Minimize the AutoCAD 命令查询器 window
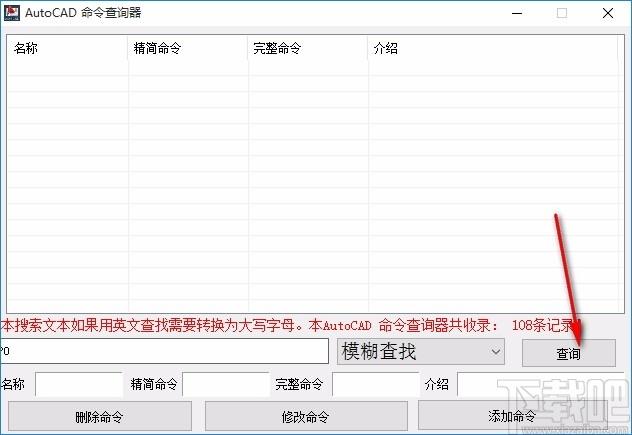This screenshot has width=632, height=435. click(517, 13)
